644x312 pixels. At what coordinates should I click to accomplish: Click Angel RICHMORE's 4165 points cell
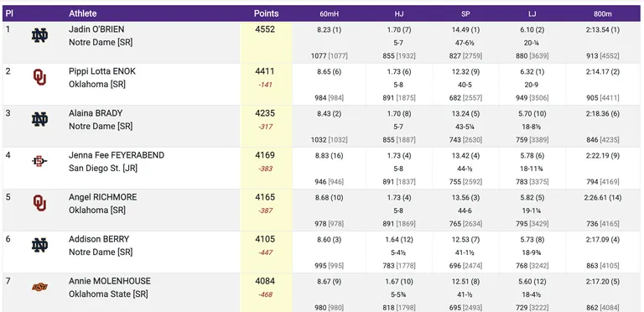click(265, 197)
